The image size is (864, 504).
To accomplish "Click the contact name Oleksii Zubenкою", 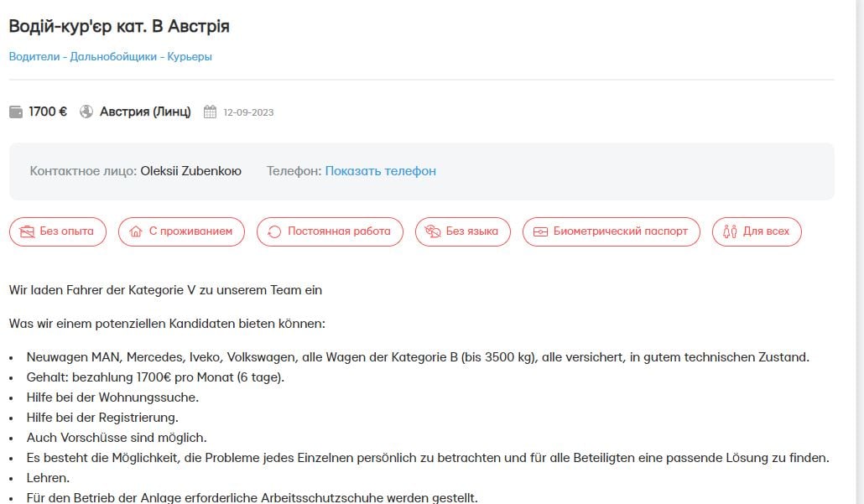I will pyautogui.click(x=190, y=171).
